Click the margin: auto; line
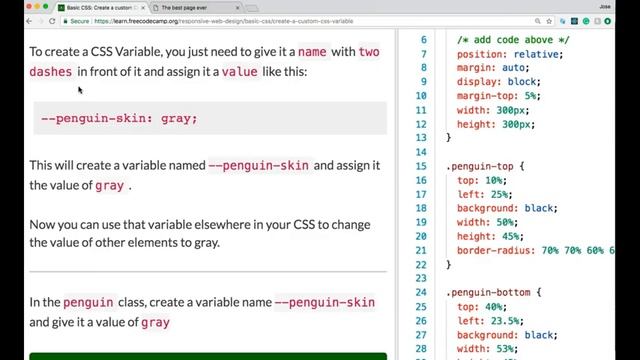Screen dimensions: 640x360 coord(493,67)
